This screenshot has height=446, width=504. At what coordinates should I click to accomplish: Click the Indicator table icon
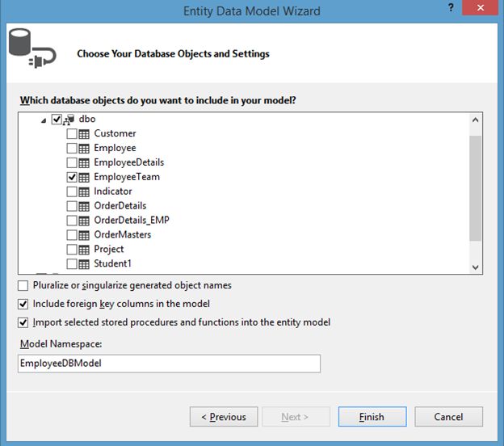[x=84, y=192]
